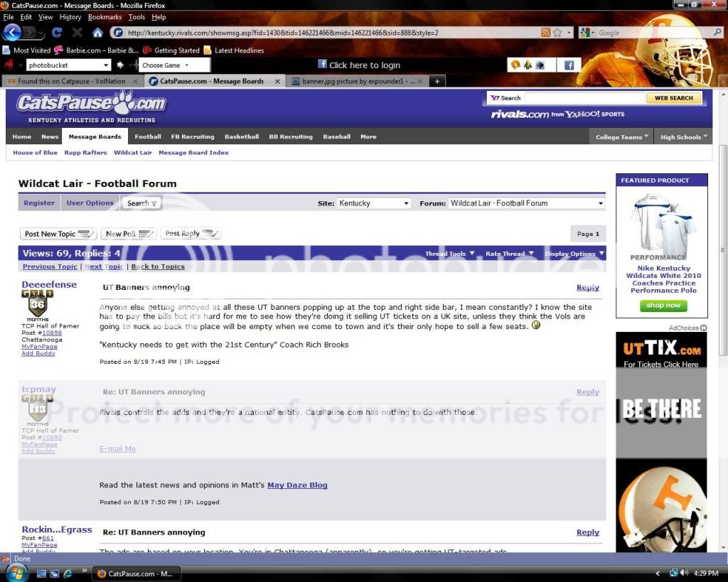The height and width of the screenshot is (582, 728).
Task: Switch to the 'Found this on Catpause - VolNation' tab
Action: (x=72, y=81)
